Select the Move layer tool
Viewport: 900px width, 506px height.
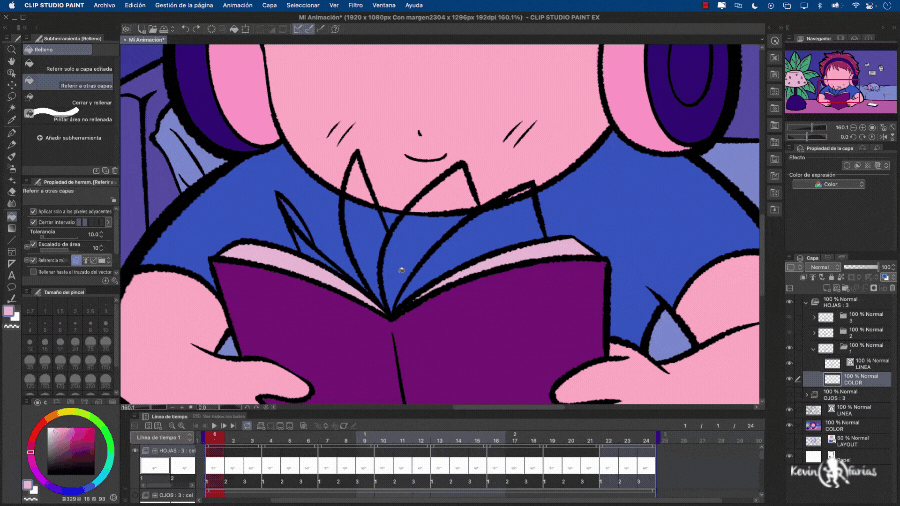[11, 85]
